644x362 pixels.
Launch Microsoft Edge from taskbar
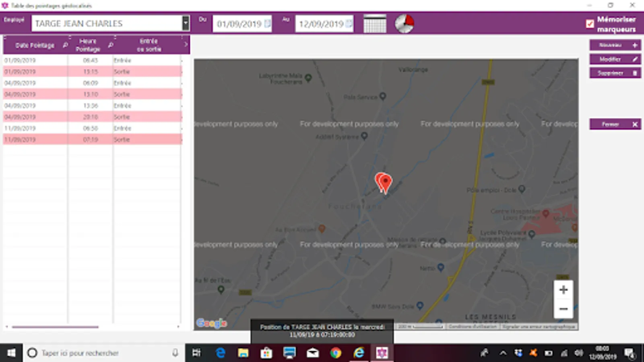(220, 353)
